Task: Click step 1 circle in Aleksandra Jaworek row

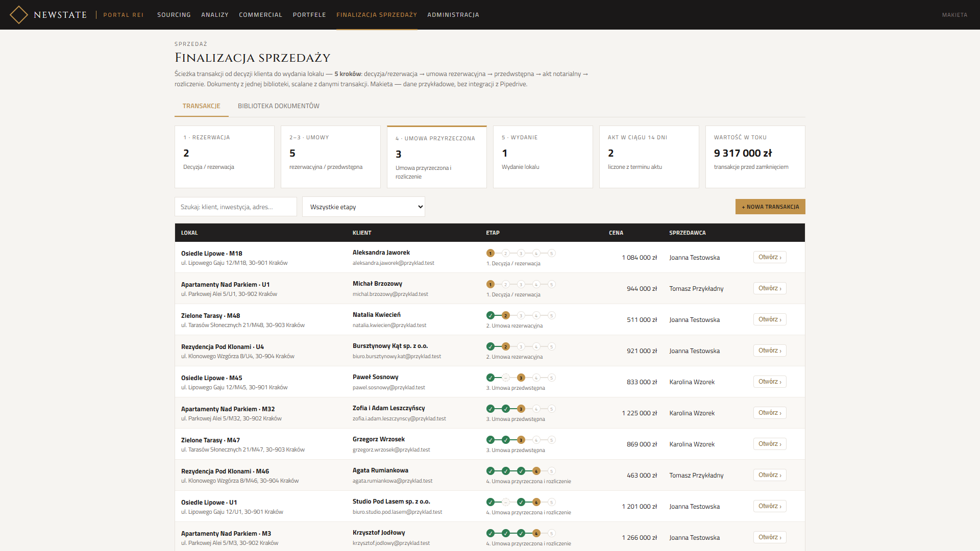Action: pos(491,253)
